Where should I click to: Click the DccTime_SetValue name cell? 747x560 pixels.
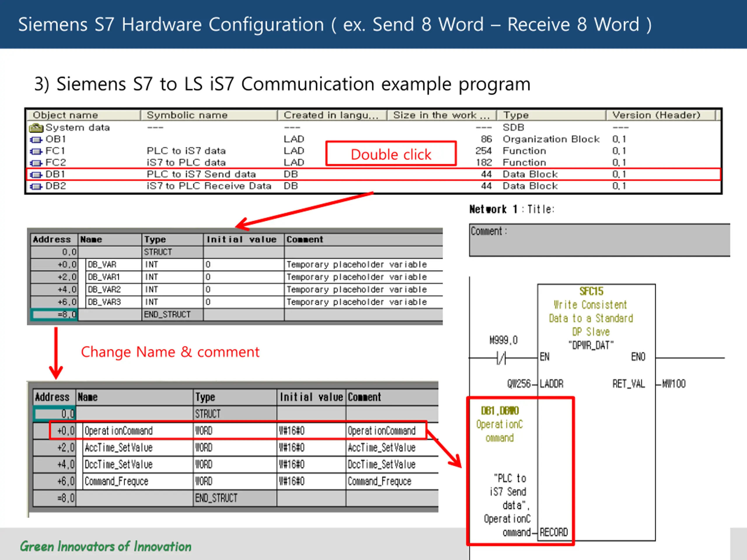tap(138, 464)
